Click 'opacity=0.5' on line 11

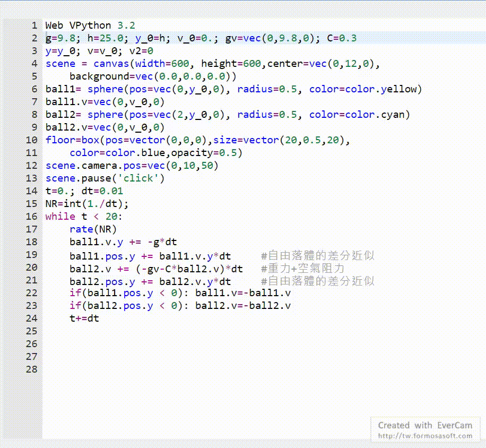coord(204,153)
